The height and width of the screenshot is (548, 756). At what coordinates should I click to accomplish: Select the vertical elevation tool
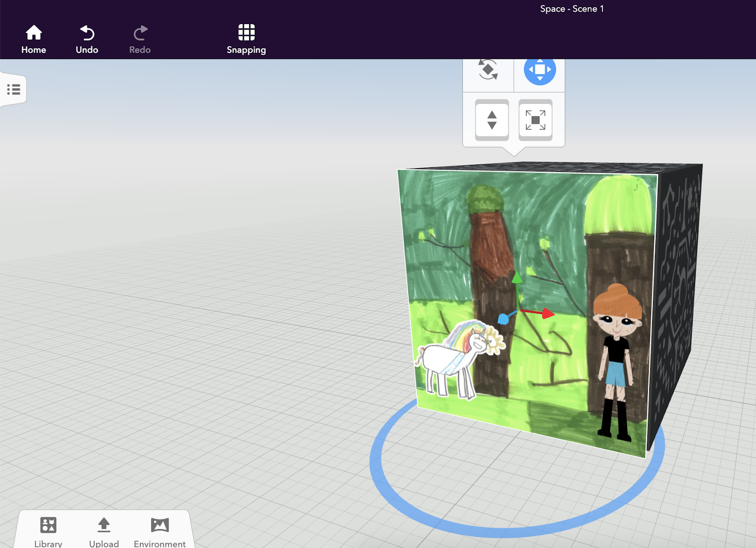(x=491, y=120)
